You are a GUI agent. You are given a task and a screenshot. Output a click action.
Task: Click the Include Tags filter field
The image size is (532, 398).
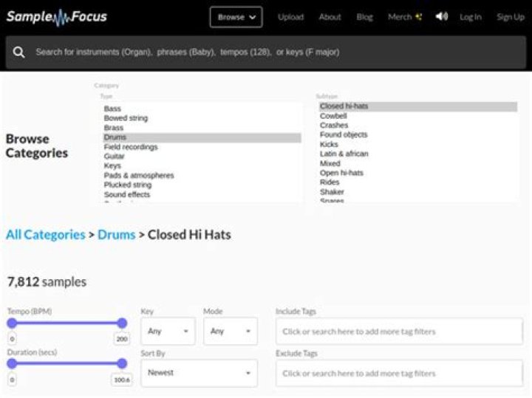[399, 332]
